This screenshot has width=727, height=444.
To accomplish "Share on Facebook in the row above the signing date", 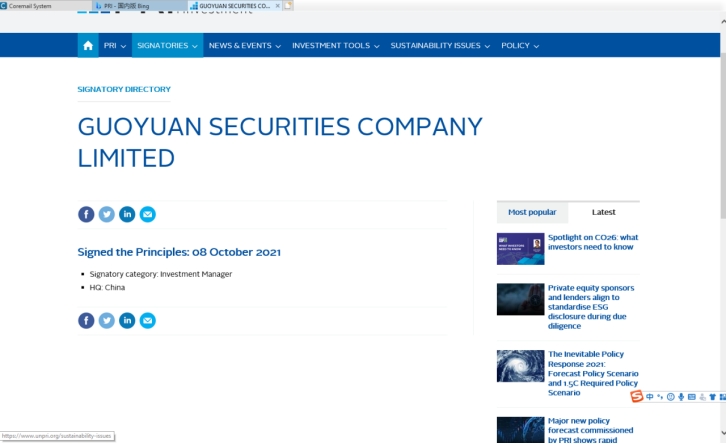I will [86, 214].
